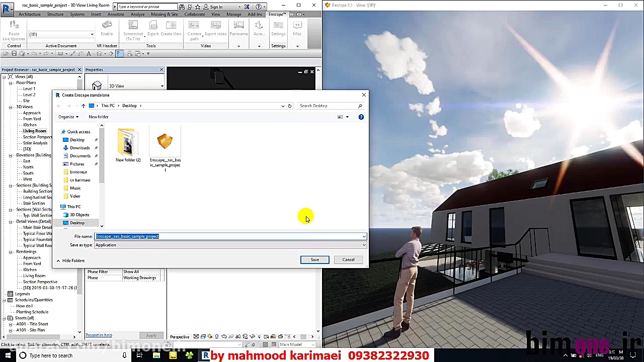Click This PC in the address bar

108,106
